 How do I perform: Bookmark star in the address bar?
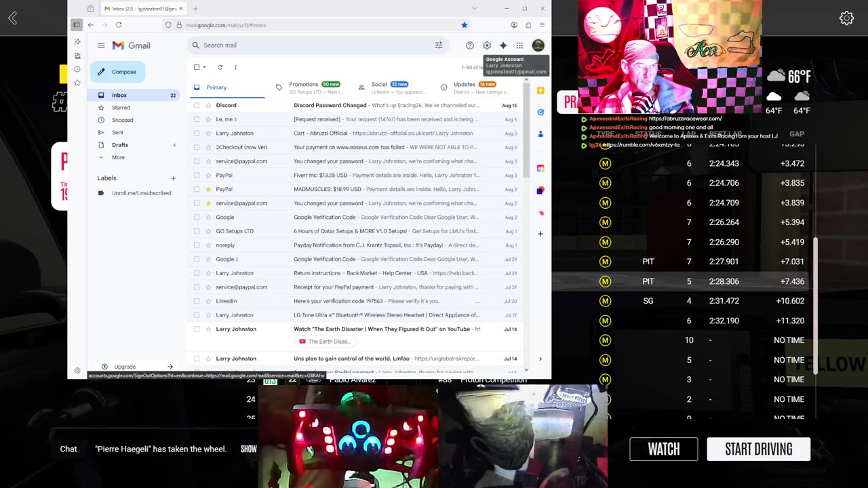tap(465, 25)
